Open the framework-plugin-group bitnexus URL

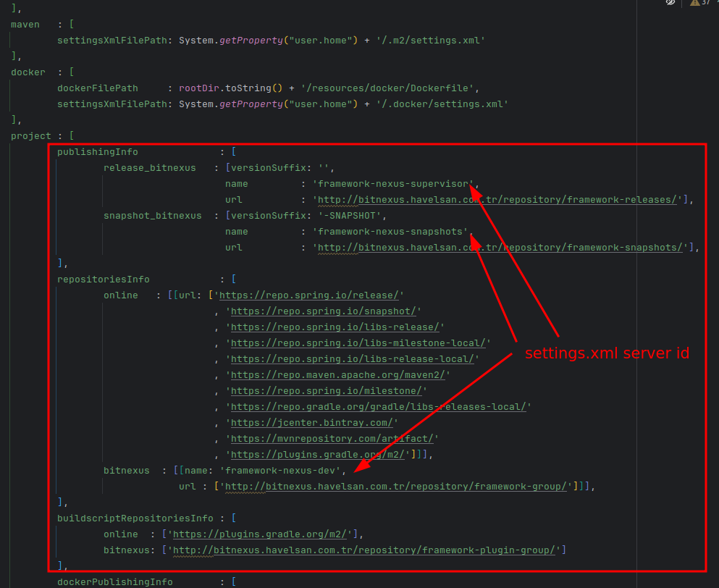364,550
